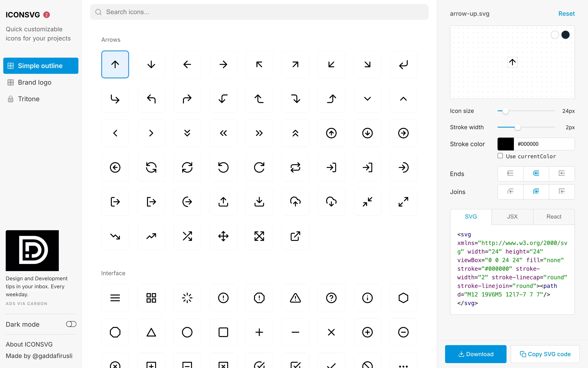Pick the refresh counter-clockwise arrows icon
The width and height of the screenshot is (588, 368).
pos(151,167)
